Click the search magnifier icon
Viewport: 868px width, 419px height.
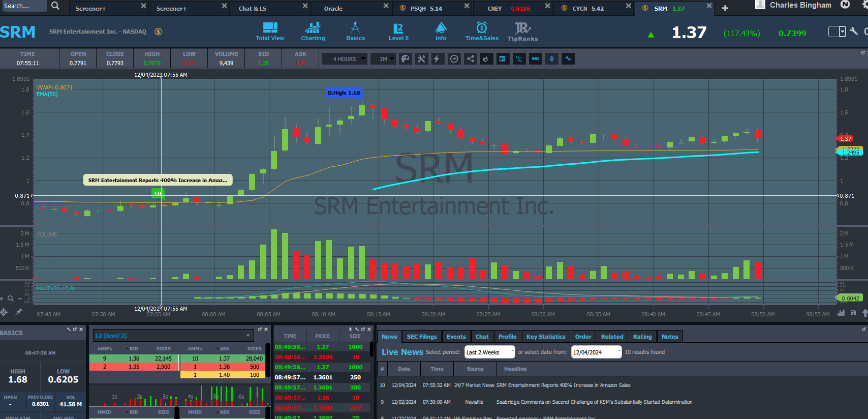(x=55, y=6)
